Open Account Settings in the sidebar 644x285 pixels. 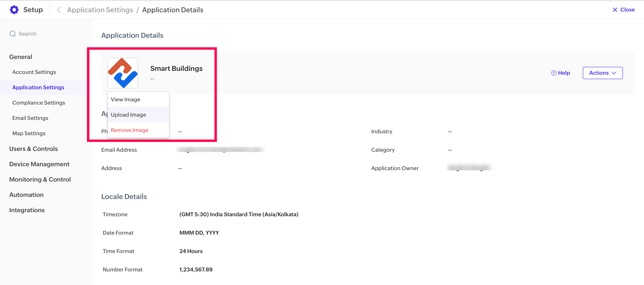click(x=34, y=72)
